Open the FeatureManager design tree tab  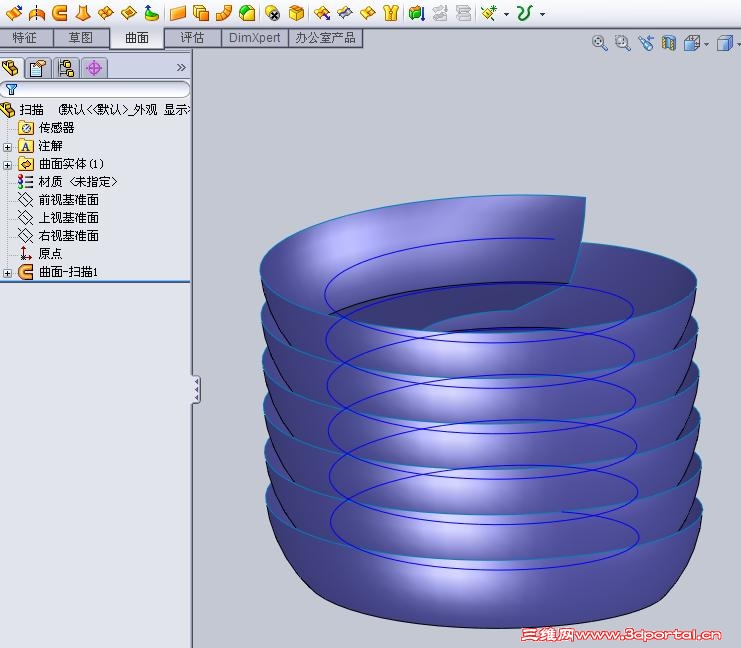(11, 68)
